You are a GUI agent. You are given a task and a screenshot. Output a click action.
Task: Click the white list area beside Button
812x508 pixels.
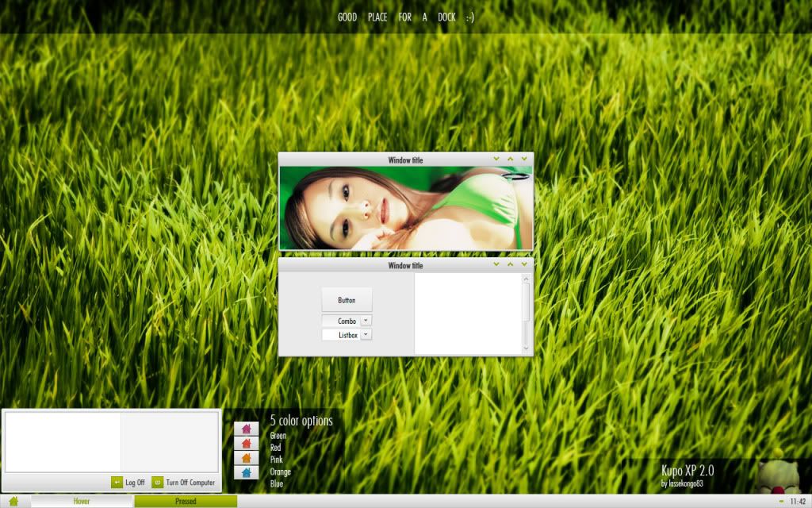(x=467, y=313)
